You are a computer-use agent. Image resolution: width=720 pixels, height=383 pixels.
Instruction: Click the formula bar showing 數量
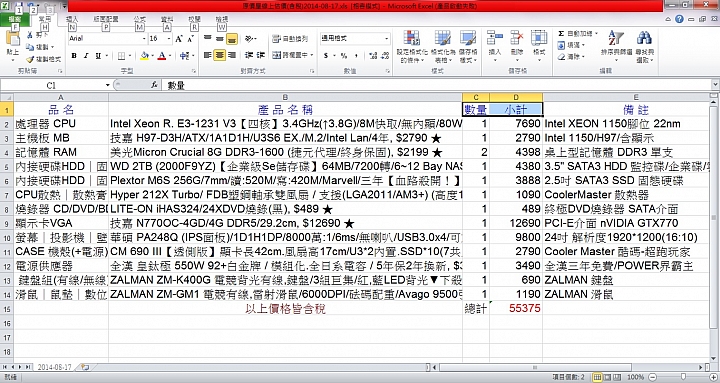[x=436, y=85]
